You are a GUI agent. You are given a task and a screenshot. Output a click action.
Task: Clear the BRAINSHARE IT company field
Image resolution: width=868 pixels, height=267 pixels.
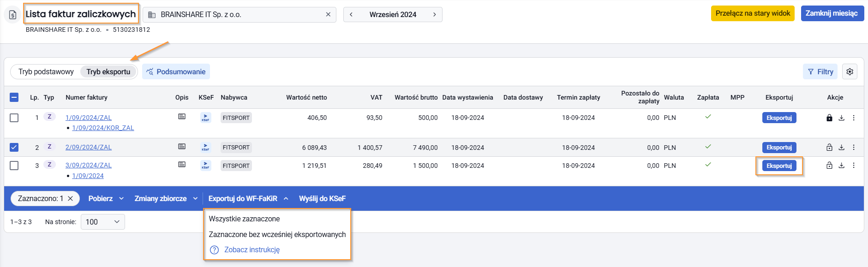pyautogui.click(x=328, y=15)
